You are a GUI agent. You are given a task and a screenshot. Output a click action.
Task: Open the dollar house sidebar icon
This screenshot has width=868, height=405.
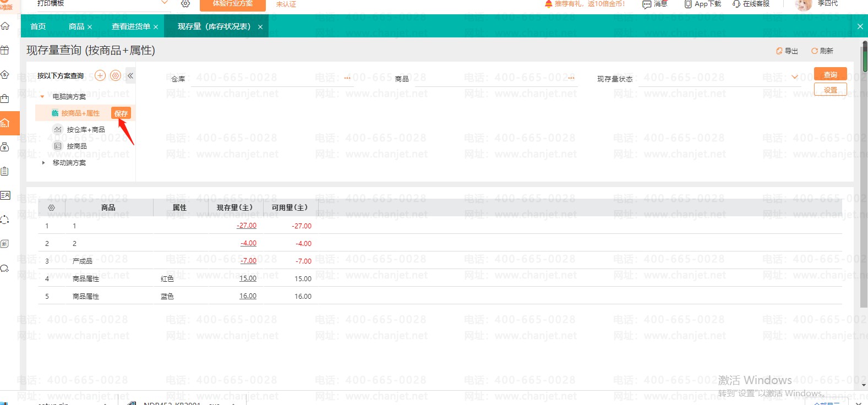click(x=5, y=74)
